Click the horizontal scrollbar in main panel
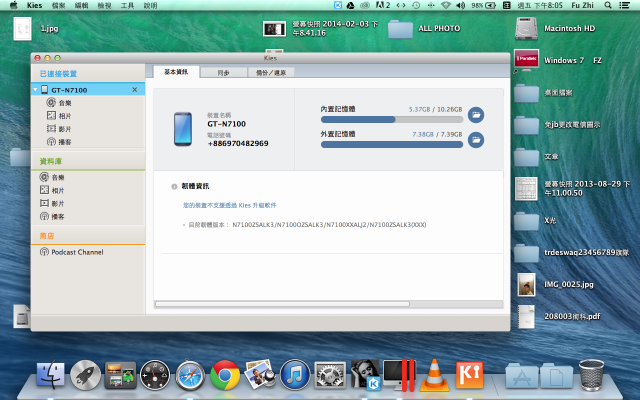This screenshot has height=400, width=640. (x=282, y=304)
